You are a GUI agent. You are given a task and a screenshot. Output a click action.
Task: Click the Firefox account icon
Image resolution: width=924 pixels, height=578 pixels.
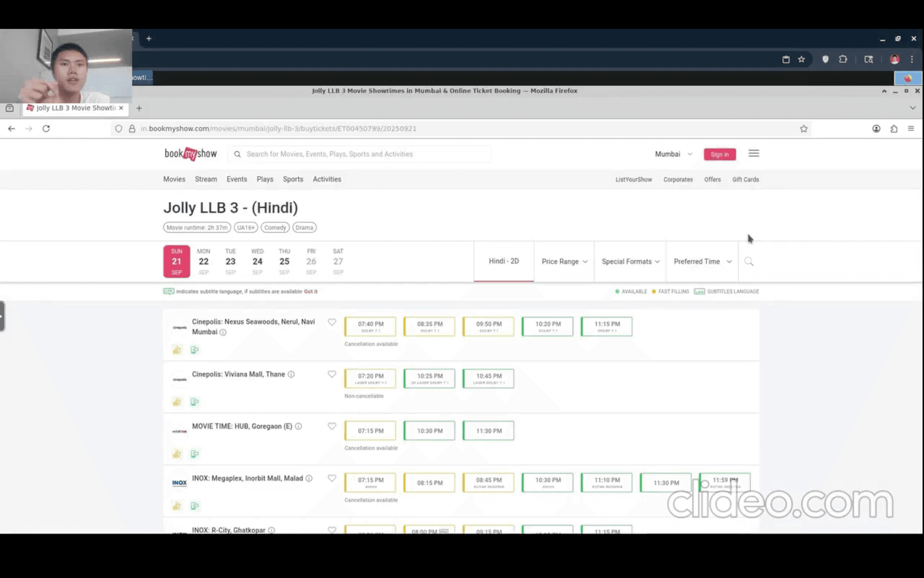(x=876, y=129)
